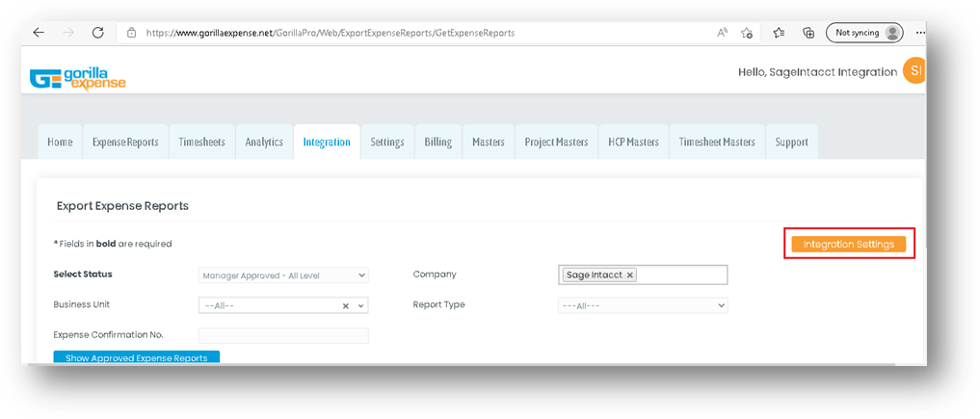Open the Masters tab
980x419 pixels.
pos(489,142)
